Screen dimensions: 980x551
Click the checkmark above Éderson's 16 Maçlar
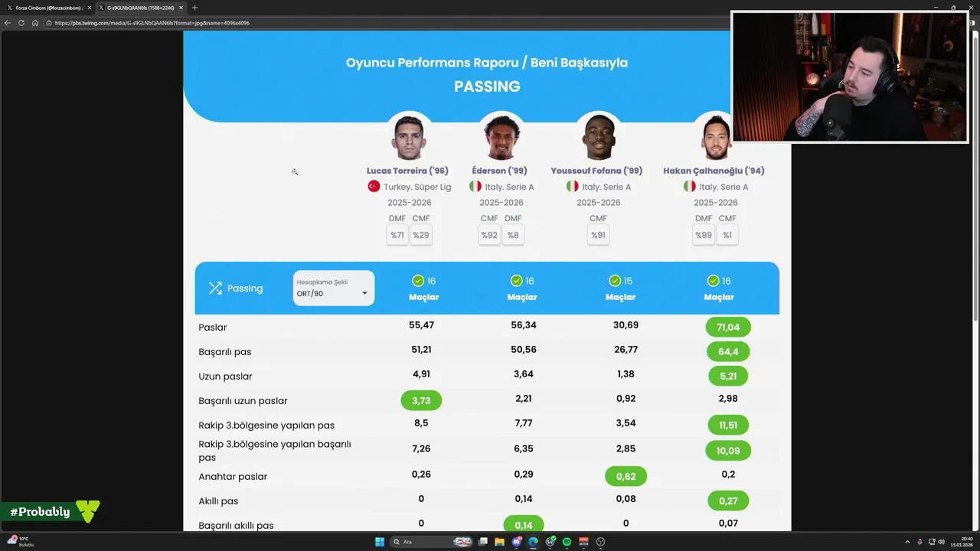coord(516,281)
